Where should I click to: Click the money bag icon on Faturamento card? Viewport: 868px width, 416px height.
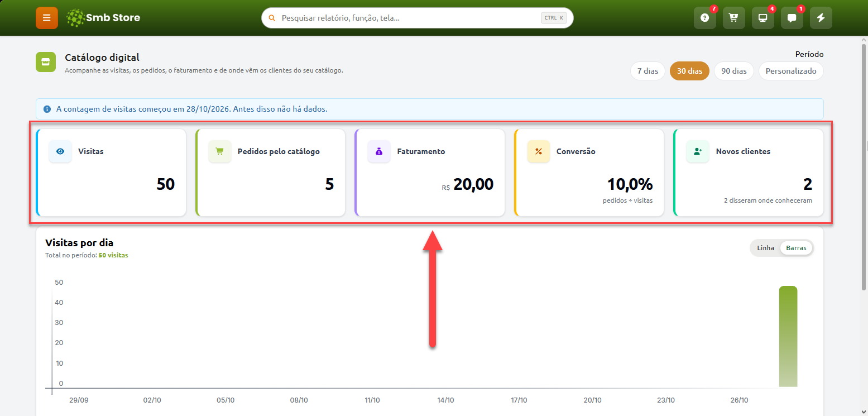pos(379,151)
